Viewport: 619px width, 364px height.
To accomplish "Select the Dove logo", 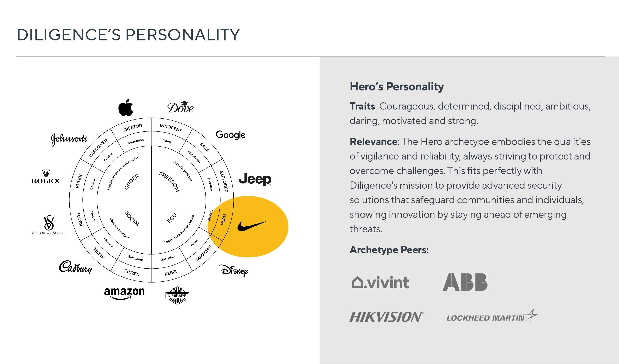I will point(181,107).
